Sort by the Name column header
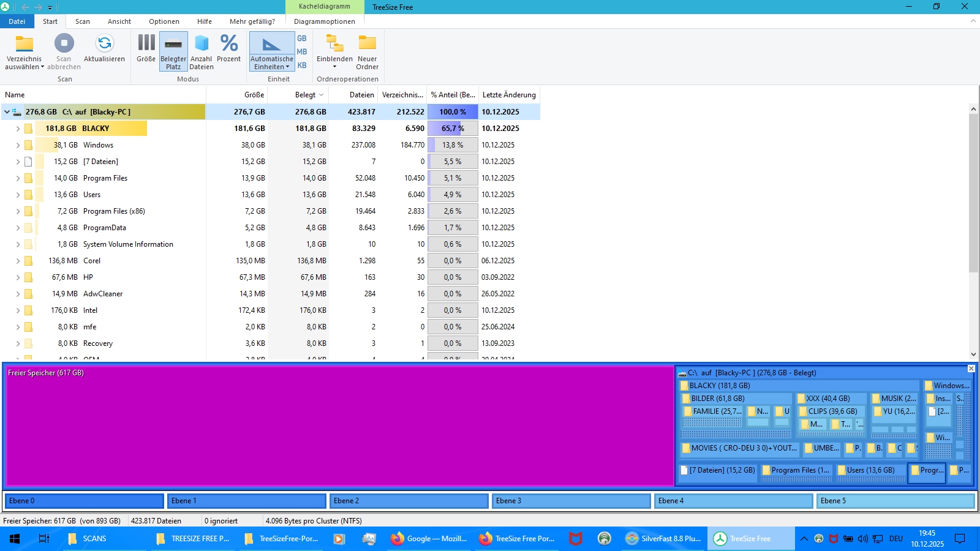 point(103,95)
